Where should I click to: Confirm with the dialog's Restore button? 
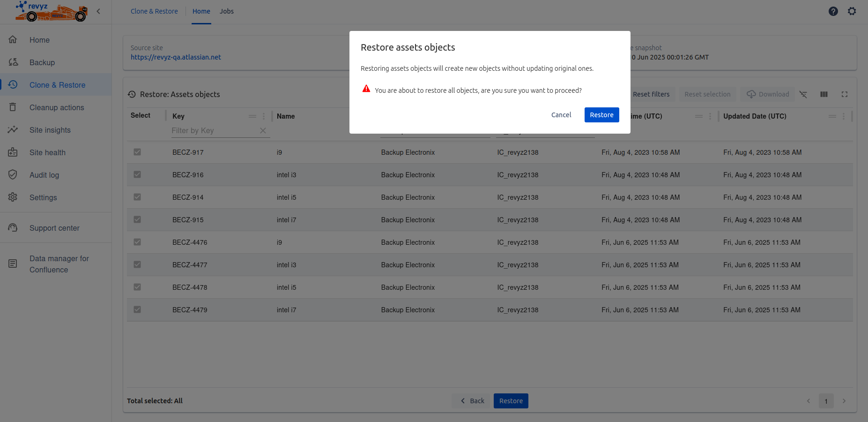(x=601, y=115)
